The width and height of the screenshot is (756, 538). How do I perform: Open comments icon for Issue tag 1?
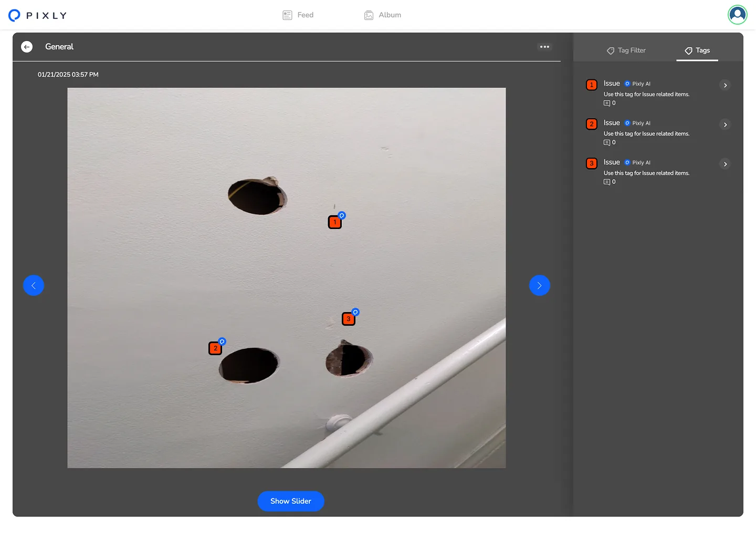pos(607,104)
